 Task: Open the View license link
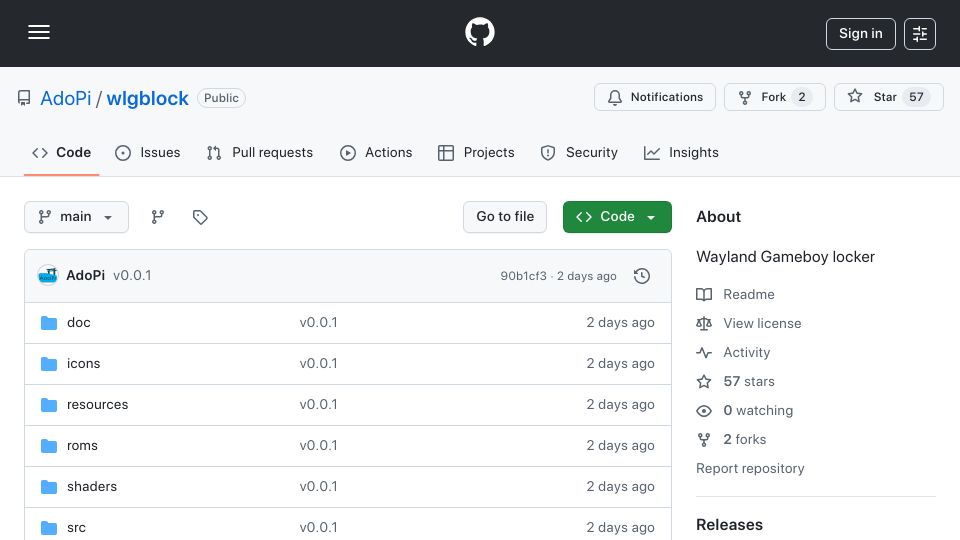(x=749, y=323)
